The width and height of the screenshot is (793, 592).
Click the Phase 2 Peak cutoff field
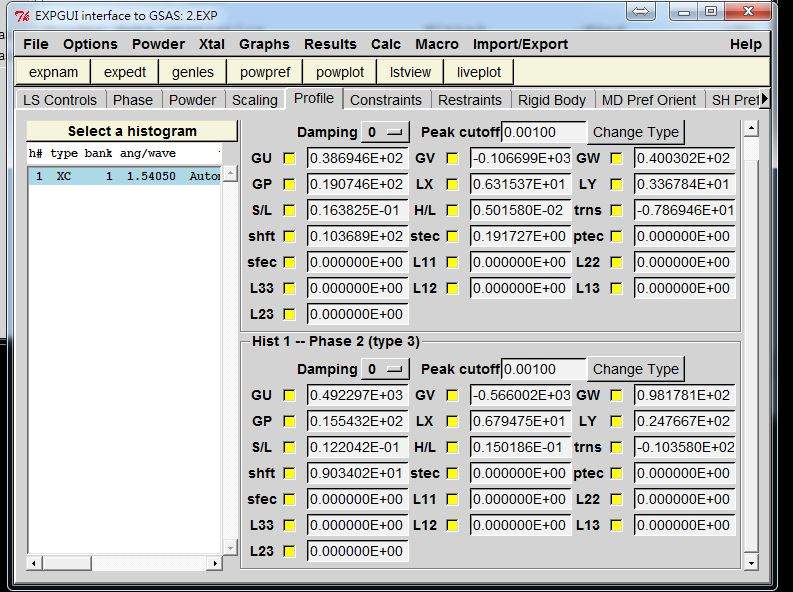[x=544, y=370]
